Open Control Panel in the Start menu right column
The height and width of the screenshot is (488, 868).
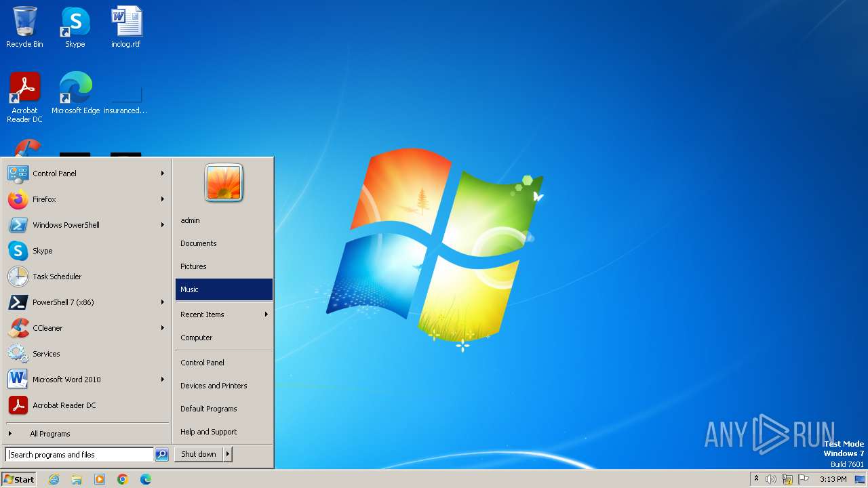(224, 363)
